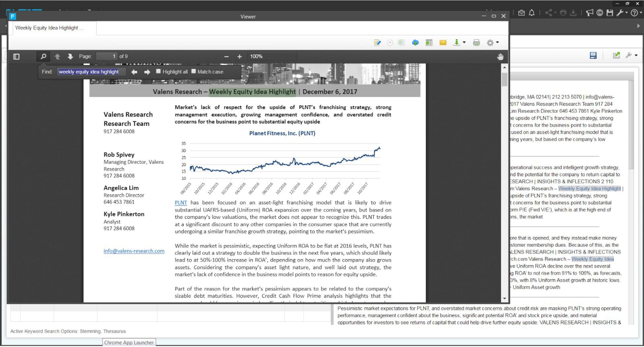Click the Rob Spivey name text
This screenshot has height=347, width=644.
pyautogui.click(x=119, y=155)
